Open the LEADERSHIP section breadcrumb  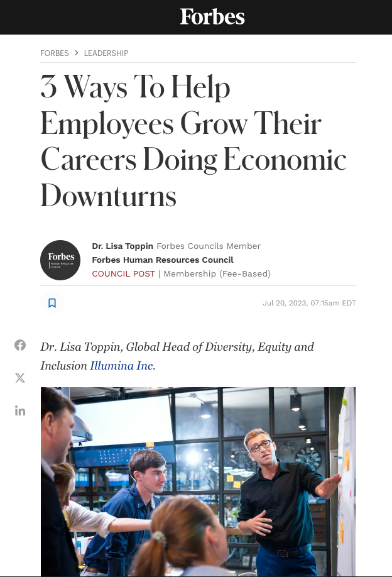click(x=106, y=53)
